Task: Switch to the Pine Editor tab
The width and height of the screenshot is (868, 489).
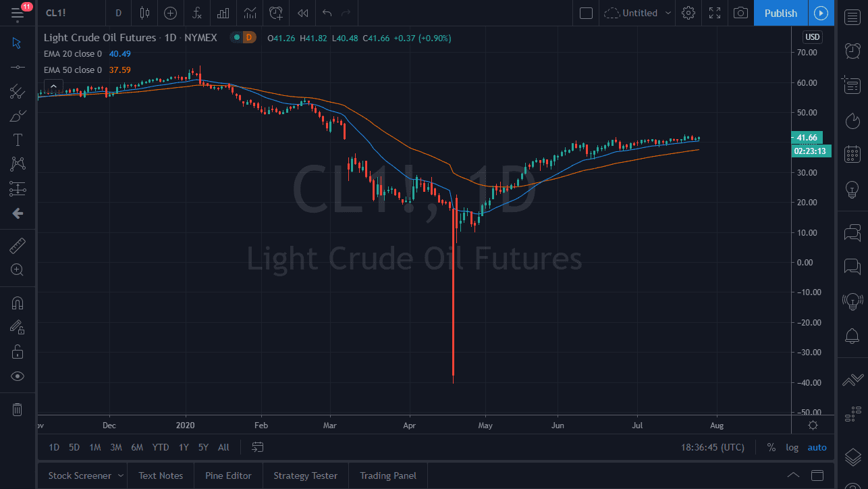Action: (228, 475)
